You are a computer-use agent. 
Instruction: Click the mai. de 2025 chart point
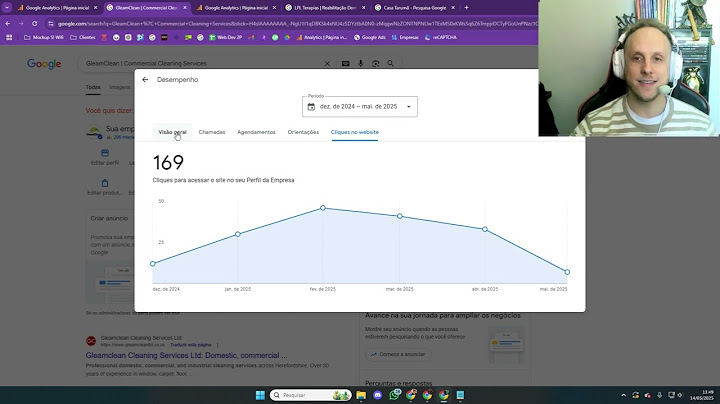point(567,272)
